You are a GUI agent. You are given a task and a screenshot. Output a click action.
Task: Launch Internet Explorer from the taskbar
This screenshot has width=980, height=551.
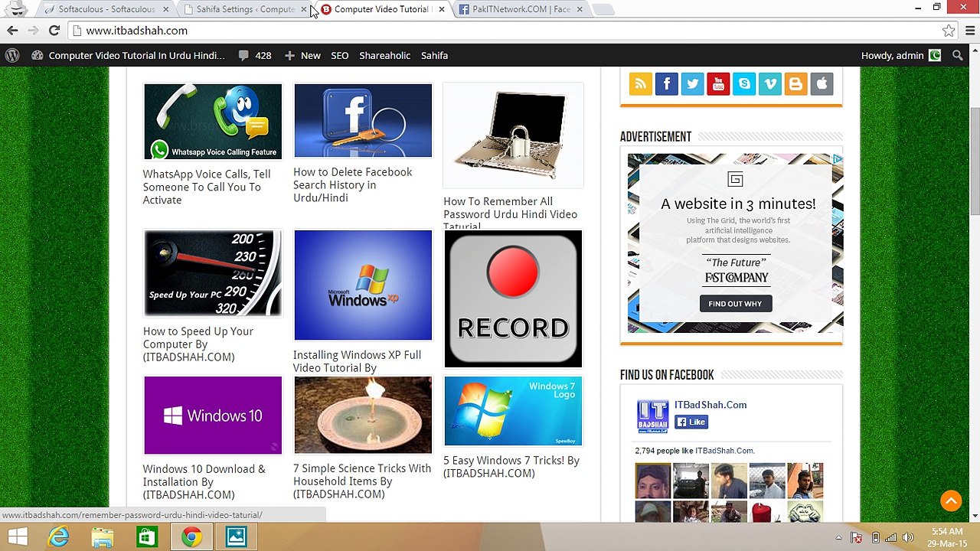pyautogui.click(x=59, y=537)
